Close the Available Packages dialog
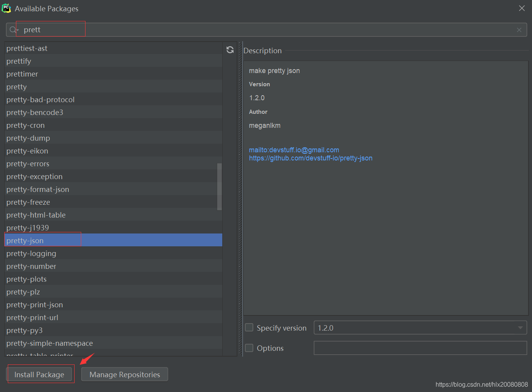The width and height of the screenshot is (532, 392). 522,8
